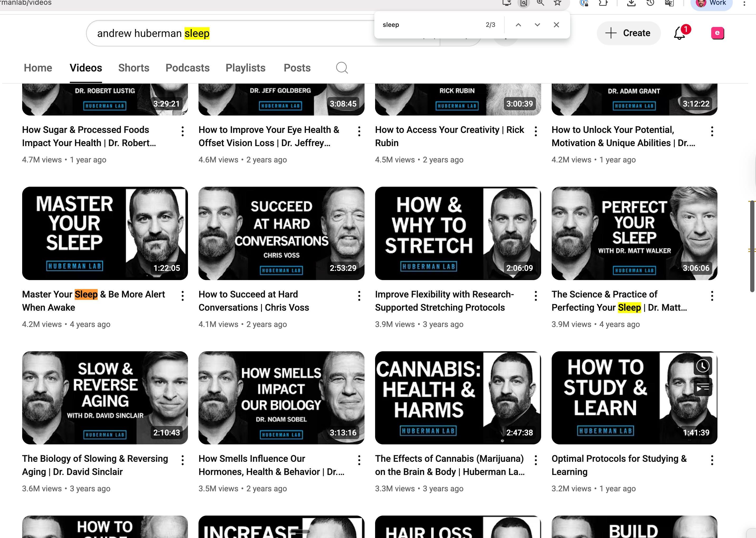The width and height of the screenshot is (756, 538).
Task: Open options for Rick Rubin creativity video
Action: (x=536, y=132)
